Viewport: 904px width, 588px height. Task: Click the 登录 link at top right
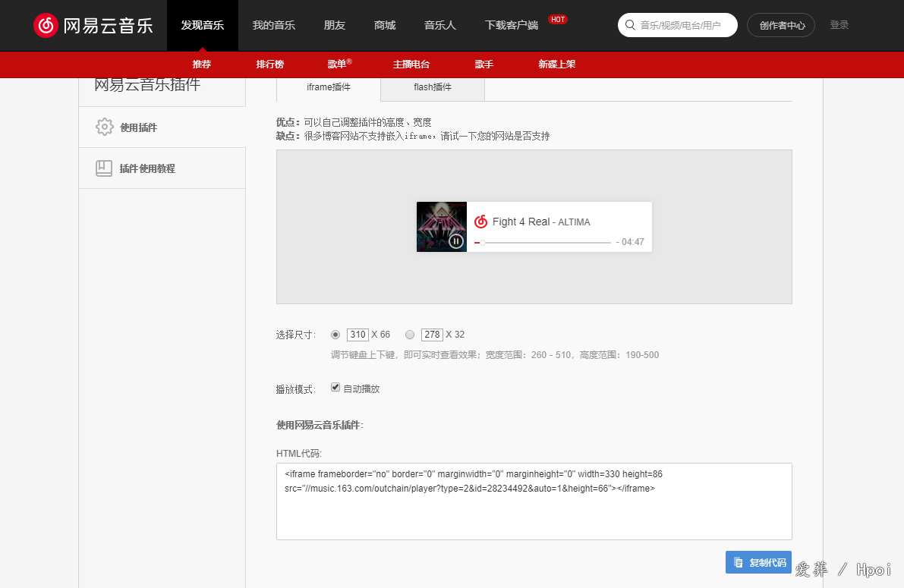click(x=839, y=24)
